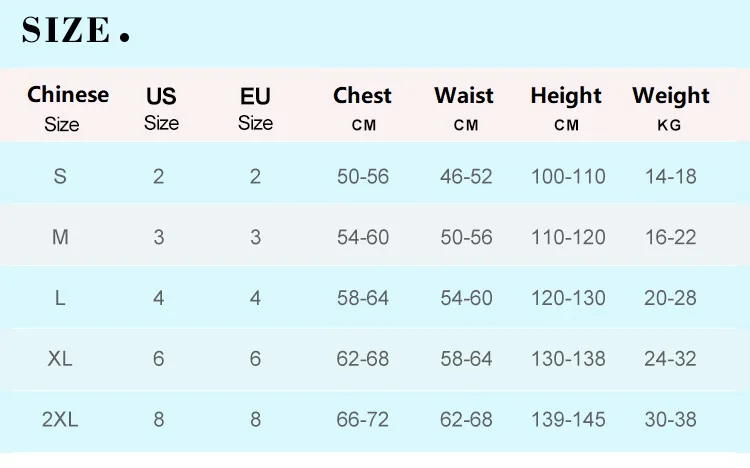
Task: Select the L size row label
Action: (x=60, y=298)
